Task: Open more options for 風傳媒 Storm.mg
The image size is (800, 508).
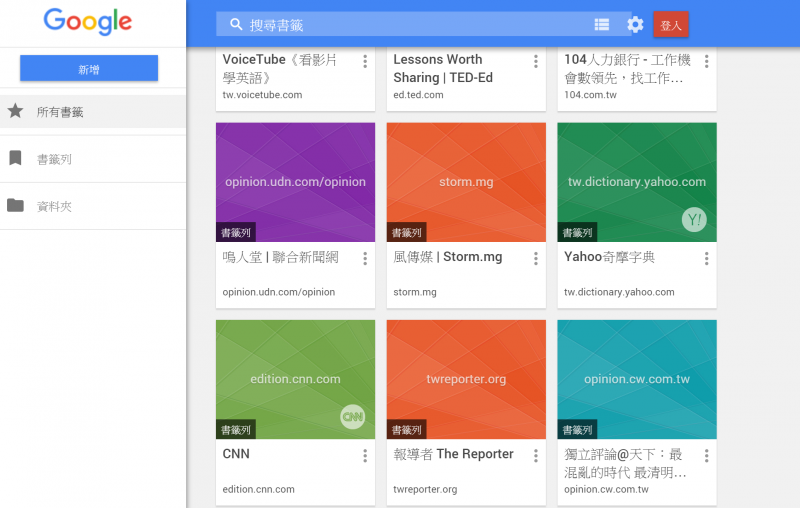Action: point(536,259)
